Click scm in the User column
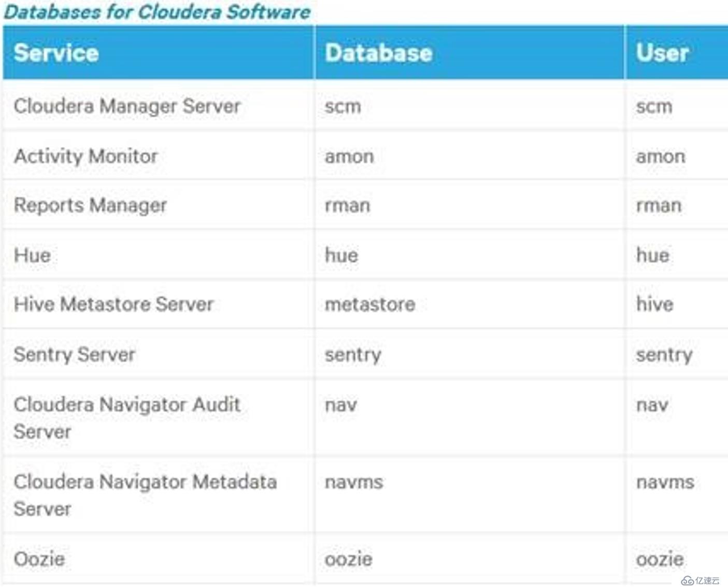Viewport: 728px width, 587px height. click(x=654, y=106)
